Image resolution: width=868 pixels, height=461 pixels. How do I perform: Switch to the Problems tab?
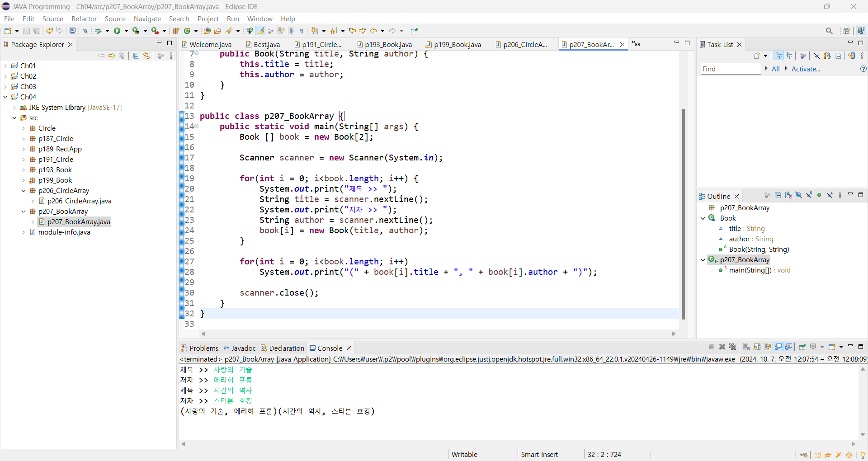199,348
